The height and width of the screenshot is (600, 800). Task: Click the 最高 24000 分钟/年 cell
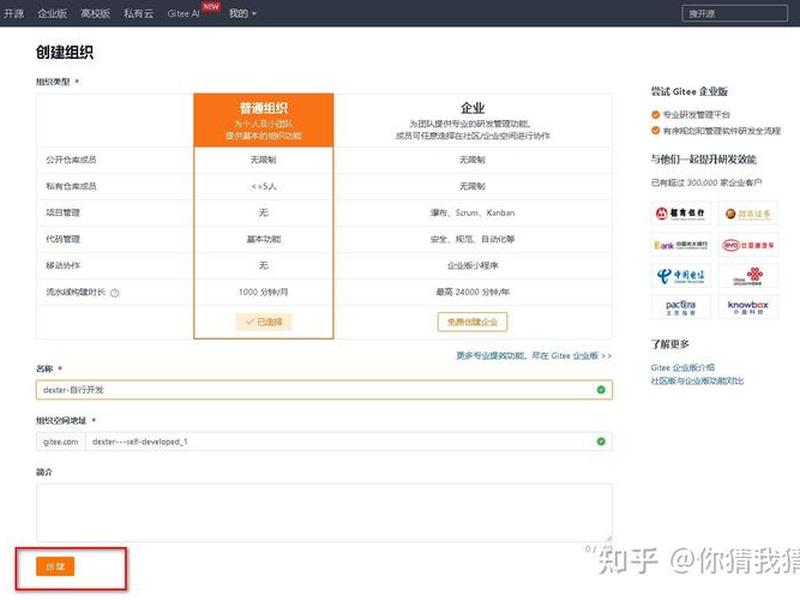point(472,292)
